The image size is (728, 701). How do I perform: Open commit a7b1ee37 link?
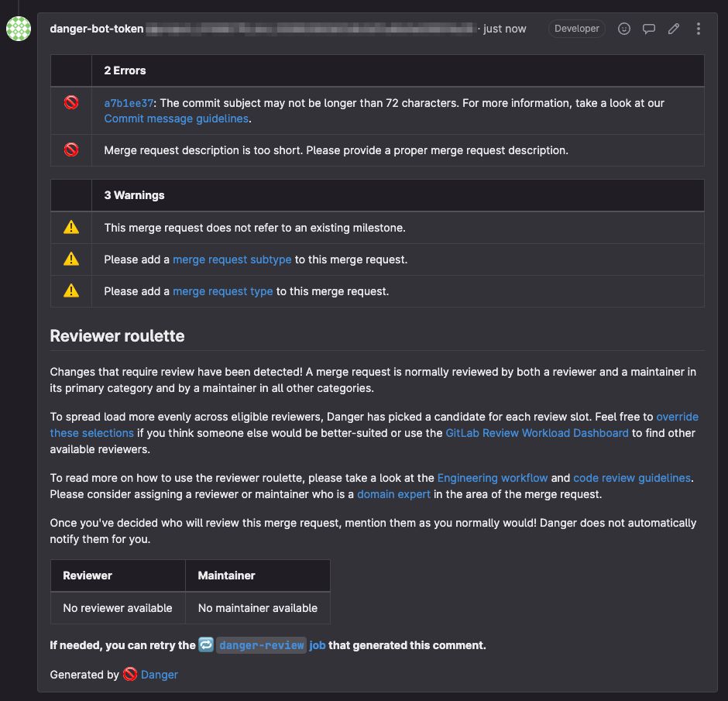(x=129, y=103)
